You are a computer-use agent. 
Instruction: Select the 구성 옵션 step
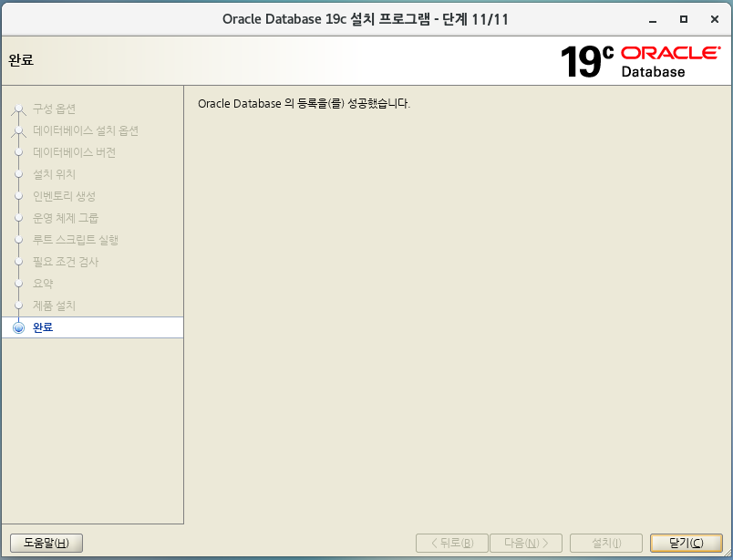pyautogui.click(x=54, y=109)
